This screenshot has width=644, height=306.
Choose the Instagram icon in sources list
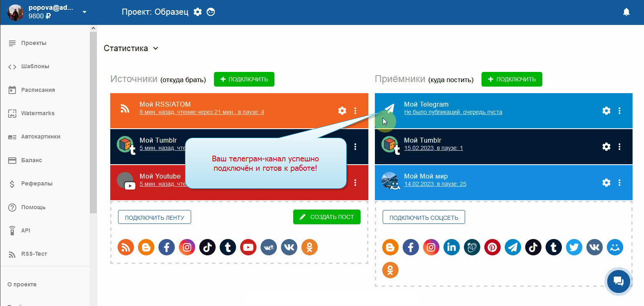[x=187, y=247]
